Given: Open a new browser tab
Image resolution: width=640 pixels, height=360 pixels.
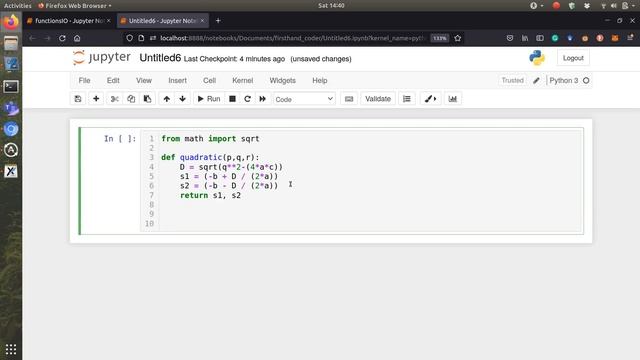Looking at the screenshot, I should coord(218,20).
